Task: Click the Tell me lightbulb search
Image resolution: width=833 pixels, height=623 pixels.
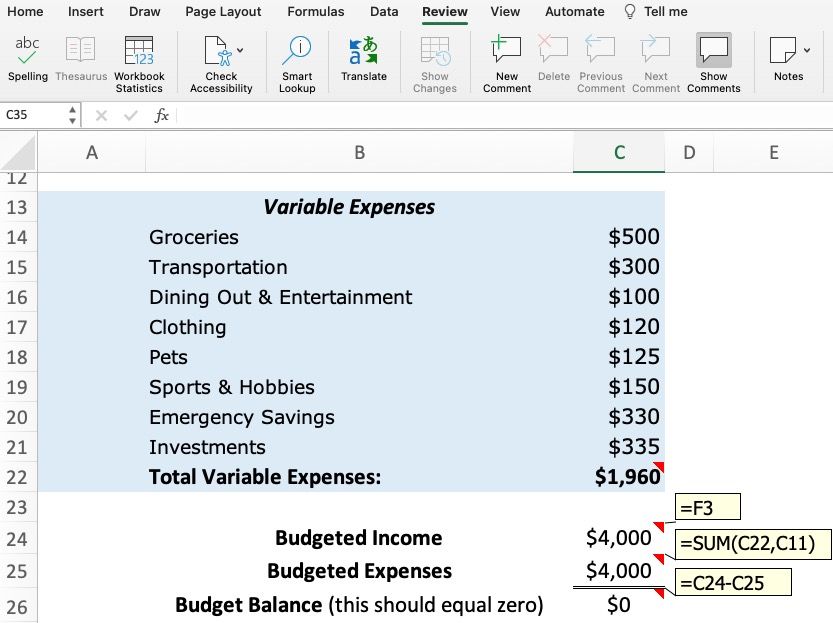Action: [656, 12]
